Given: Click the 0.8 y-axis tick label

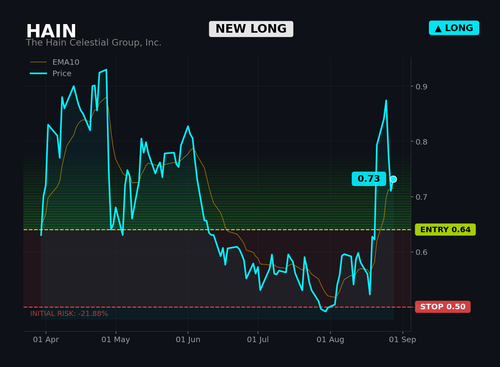Looking at the screenshot, I should pyautogui.click(x=421, y=142).
